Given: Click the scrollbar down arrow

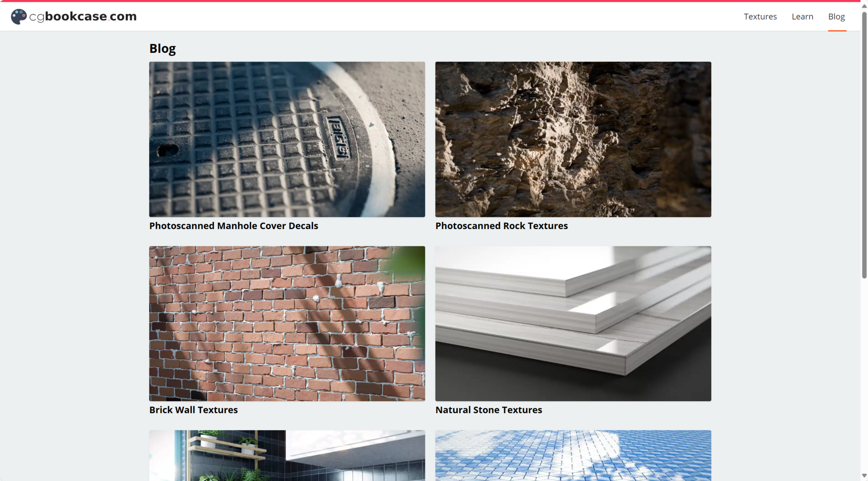Looking at the screenshot, I should 864,475.
